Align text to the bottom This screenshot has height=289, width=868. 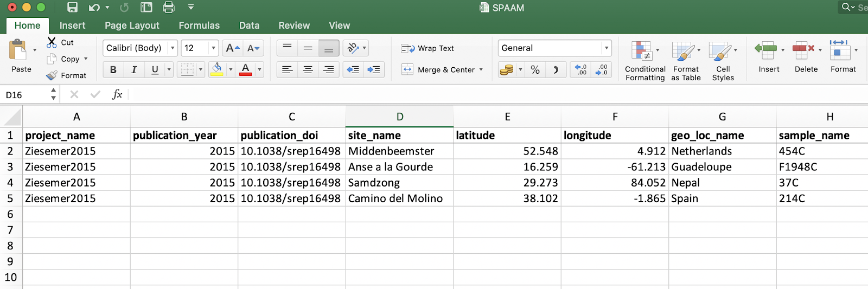[329, 48]
